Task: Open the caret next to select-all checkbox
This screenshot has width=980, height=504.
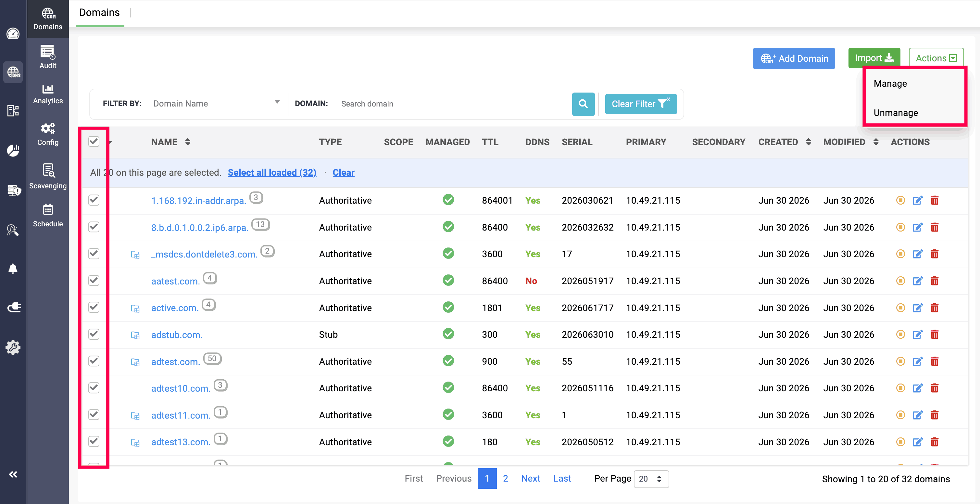Action: click(x=110, y=142)
